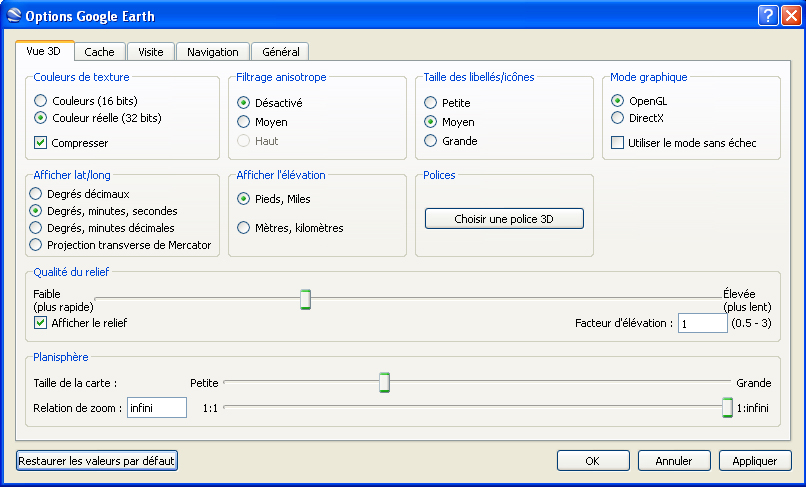This screenshot has width=806, height=487.
Task: Select Couleur réelle (32 bits) option
Action: coord(98,118)
